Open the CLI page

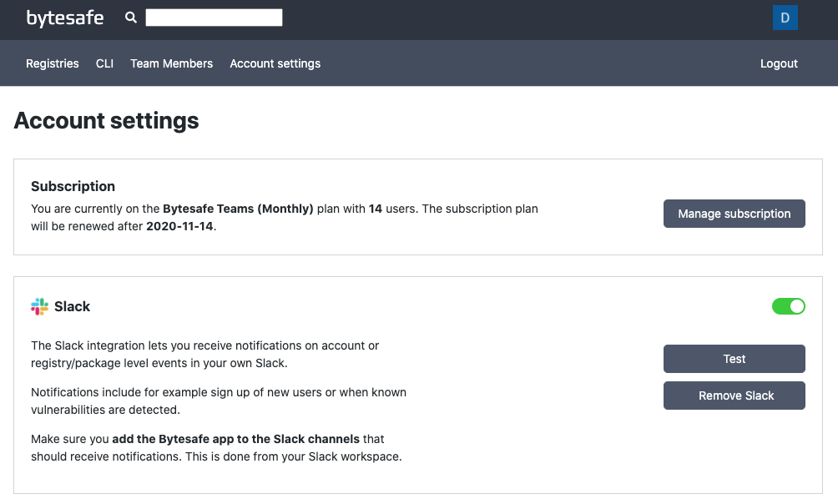(x=105, y=63)
